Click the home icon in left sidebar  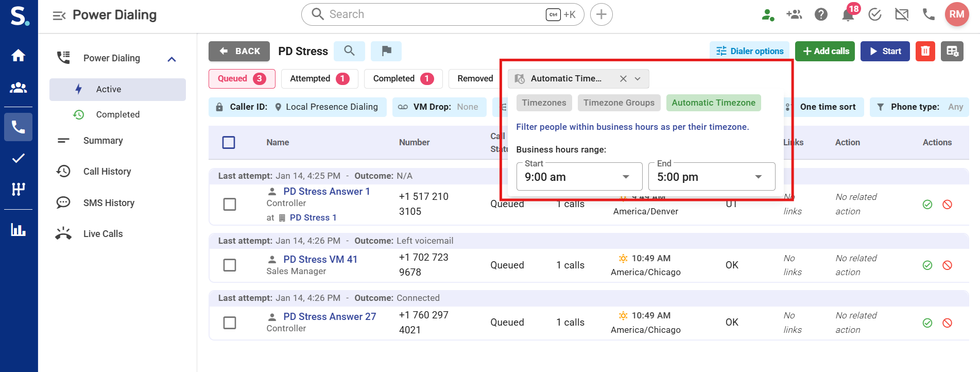click(19, 56)
